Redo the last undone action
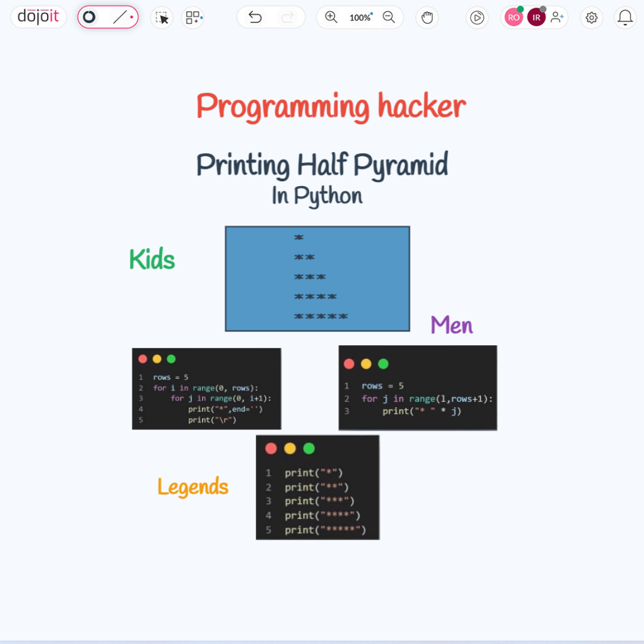 point(287,17)
